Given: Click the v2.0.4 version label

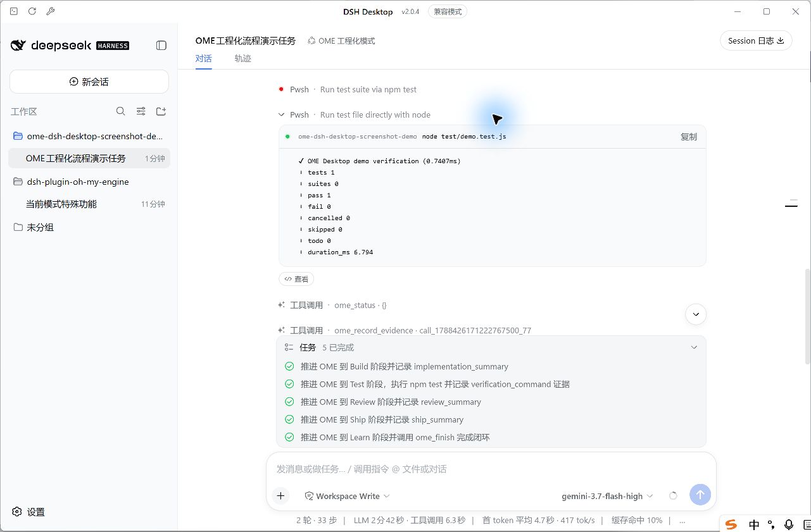Looking at the screenshot, I should pos(410,11).
